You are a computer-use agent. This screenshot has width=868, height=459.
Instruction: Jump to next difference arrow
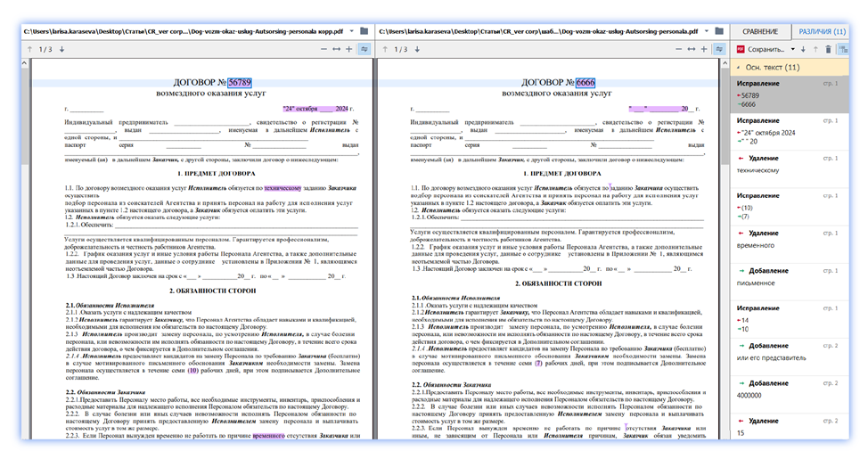coord(803,49)
